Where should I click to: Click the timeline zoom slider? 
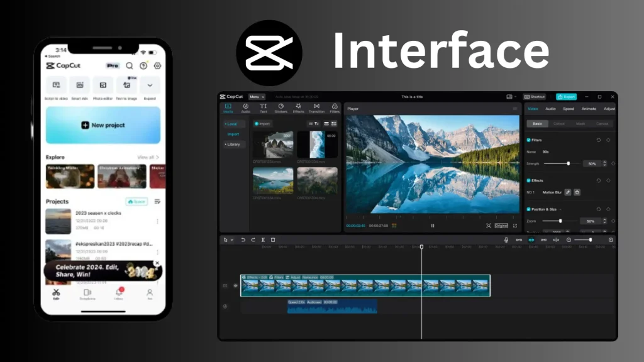[x=583, y=239]
